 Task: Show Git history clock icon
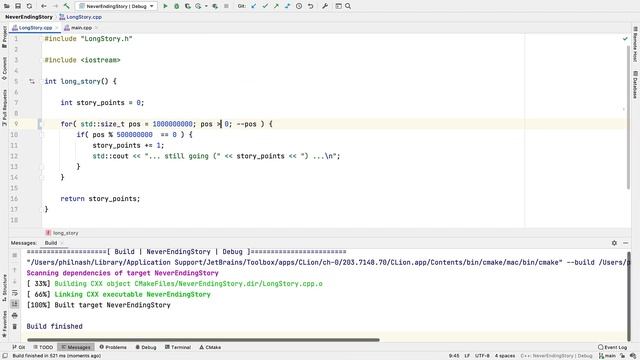click(x=299, y=6)
